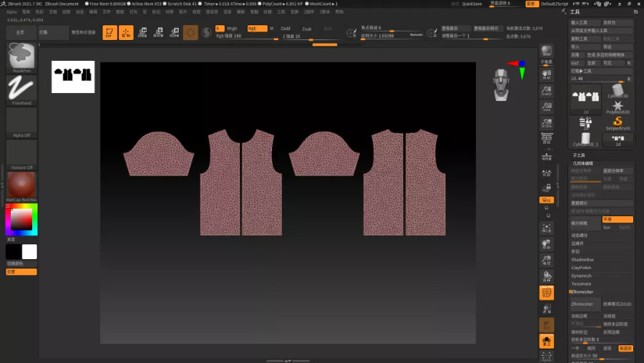Open the MaskPen brush selector
The height and width of the screenshot is (363, 644).
pos(21,57)
